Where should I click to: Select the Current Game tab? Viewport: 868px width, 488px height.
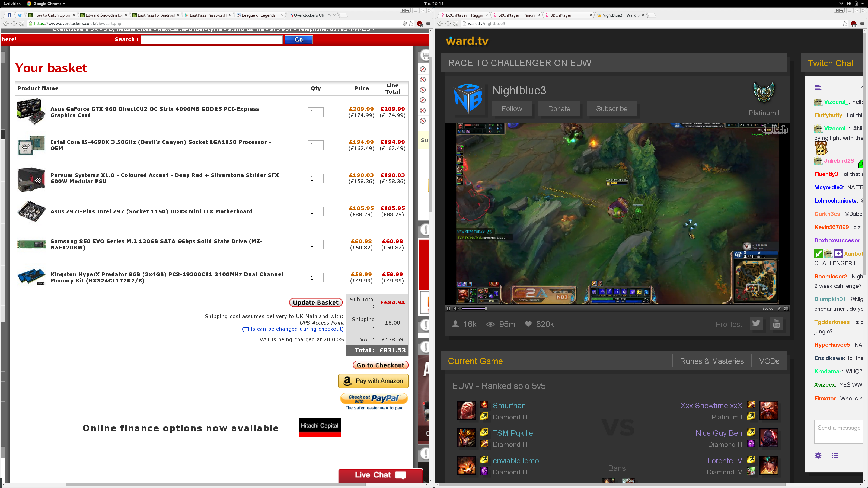click(x=475, y=361)
